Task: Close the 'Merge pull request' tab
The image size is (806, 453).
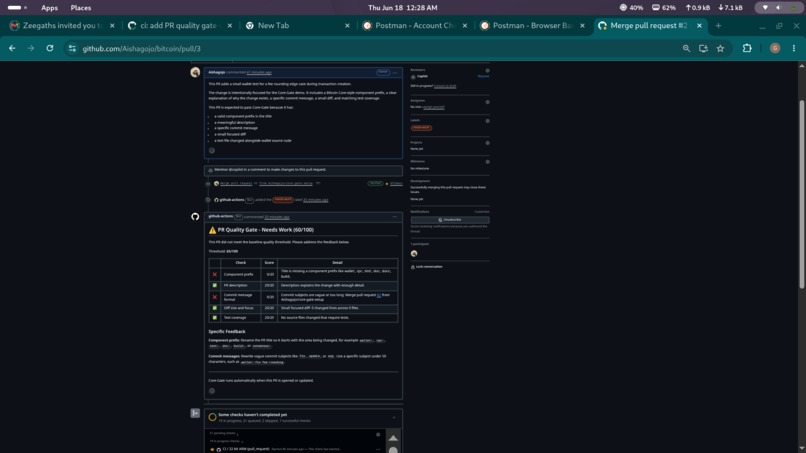Action: (x=699, y=25)
